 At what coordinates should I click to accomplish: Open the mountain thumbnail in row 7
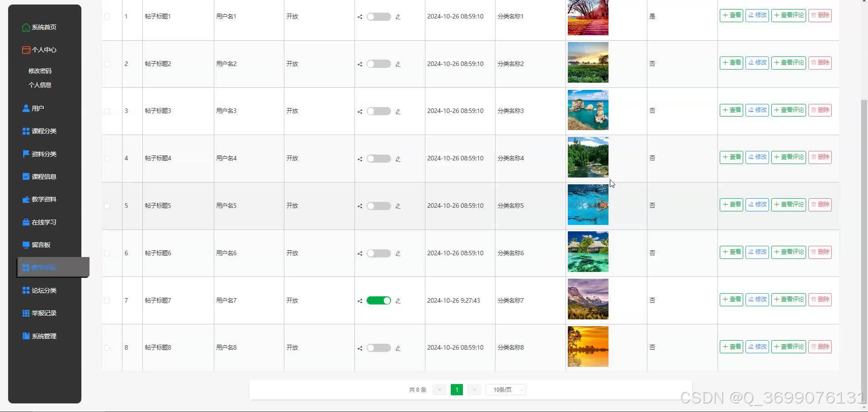[588, 299]
